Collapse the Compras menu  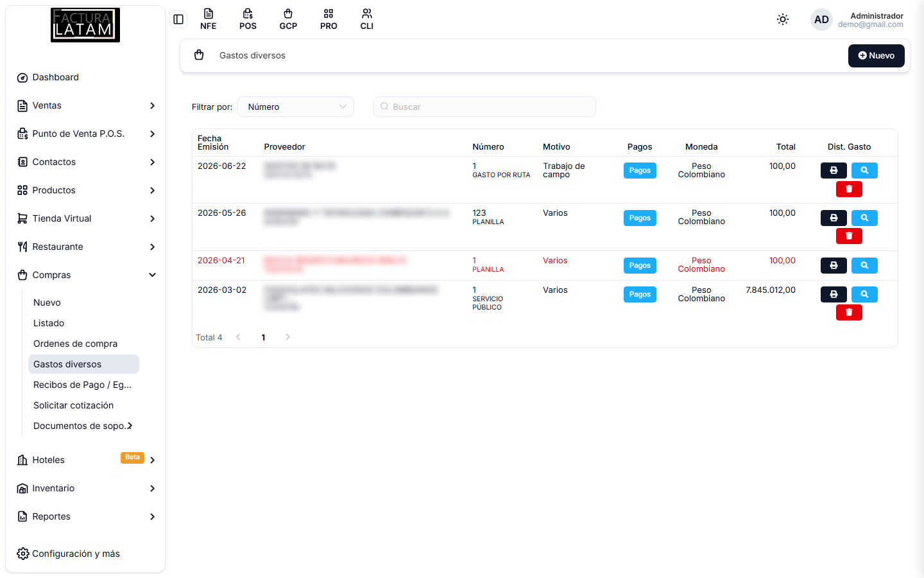tap(86, 275)
